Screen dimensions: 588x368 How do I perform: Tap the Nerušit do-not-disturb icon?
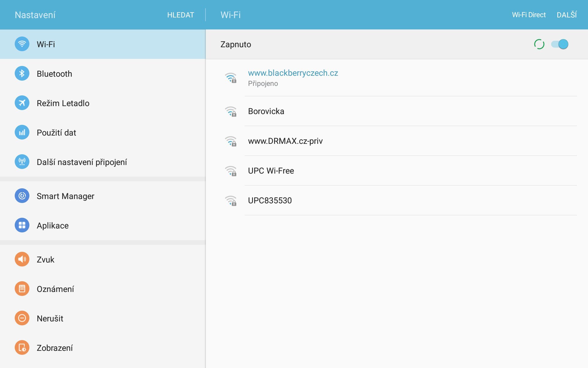22,318
